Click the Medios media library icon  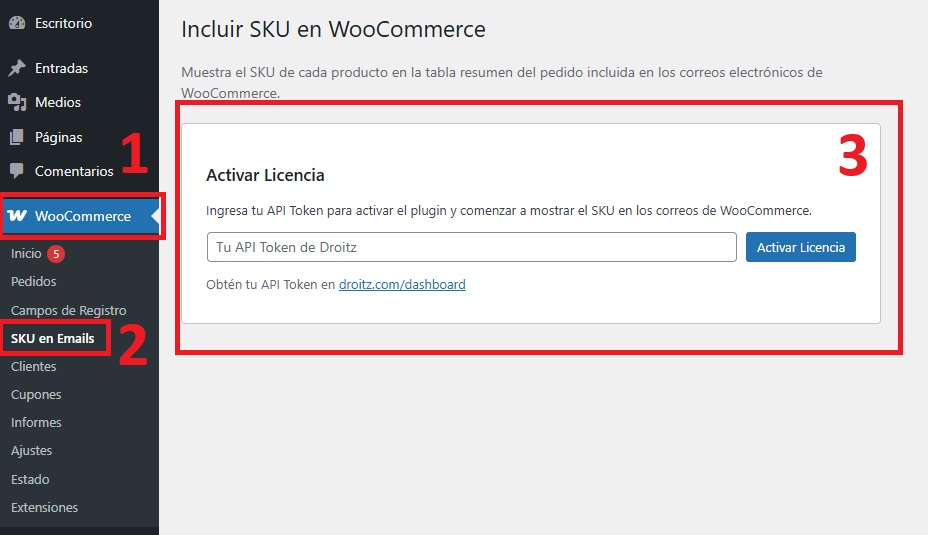pos(17,103)
